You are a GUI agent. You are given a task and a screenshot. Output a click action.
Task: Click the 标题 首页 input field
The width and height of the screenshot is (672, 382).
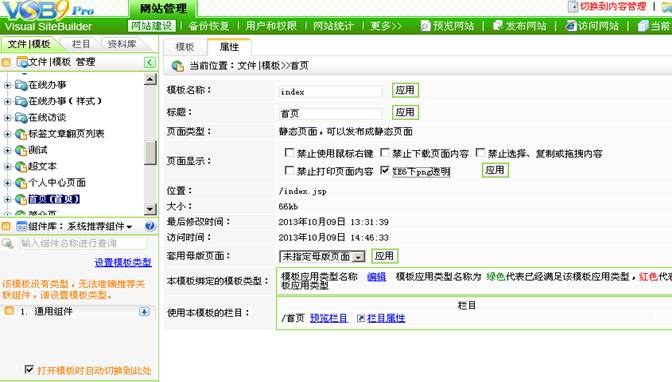coord(330,114)
